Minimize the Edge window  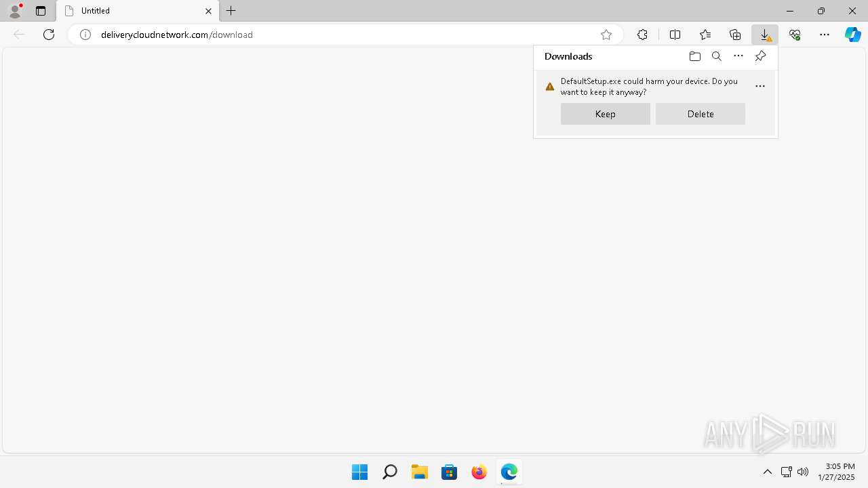790,11
